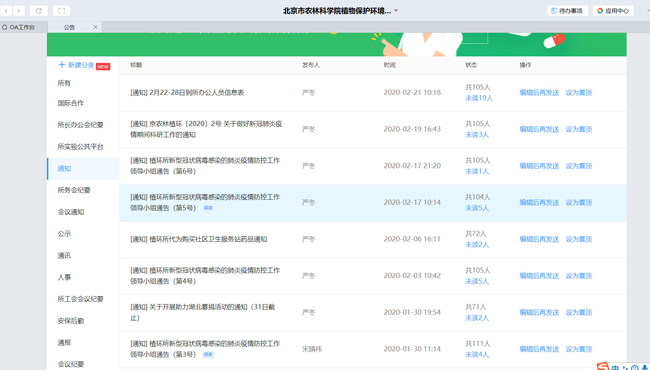Click 未读19人 link
650x370 pixels.
tap(479, 98)
